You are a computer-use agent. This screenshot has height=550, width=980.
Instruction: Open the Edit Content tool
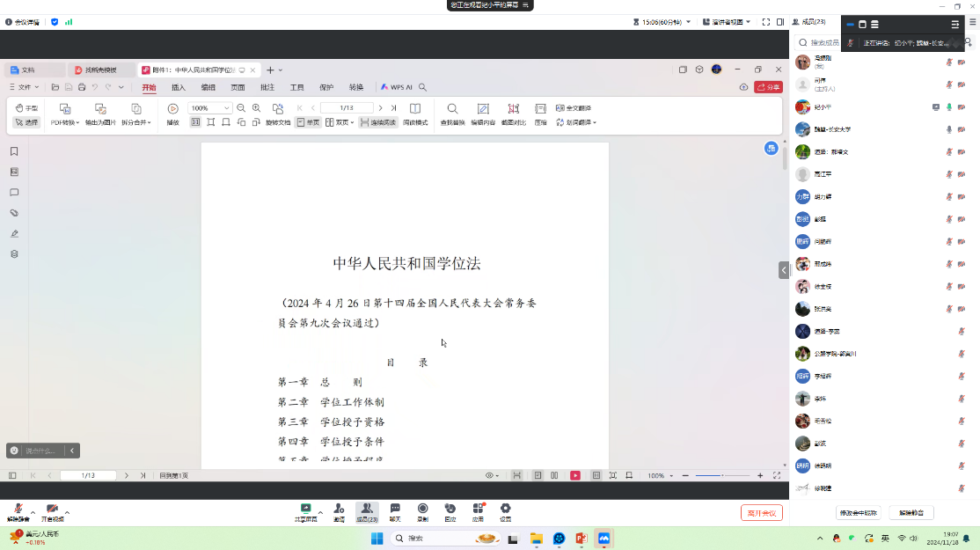click(483, 108)
